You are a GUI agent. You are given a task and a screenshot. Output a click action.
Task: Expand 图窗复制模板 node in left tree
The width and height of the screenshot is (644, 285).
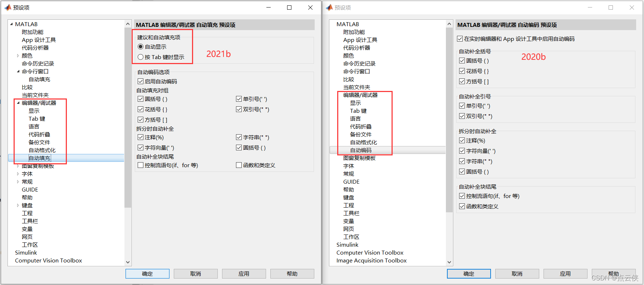18,166
